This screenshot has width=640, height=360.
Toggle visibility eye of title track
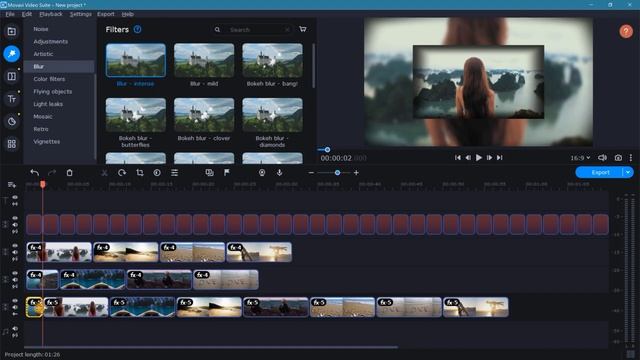(15, 198)
